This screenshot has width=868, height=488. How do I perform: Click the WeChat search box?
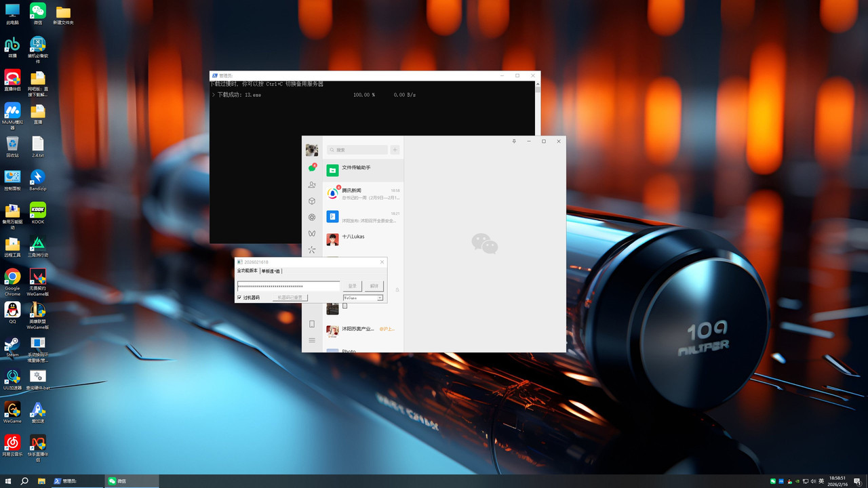(357, 150)
